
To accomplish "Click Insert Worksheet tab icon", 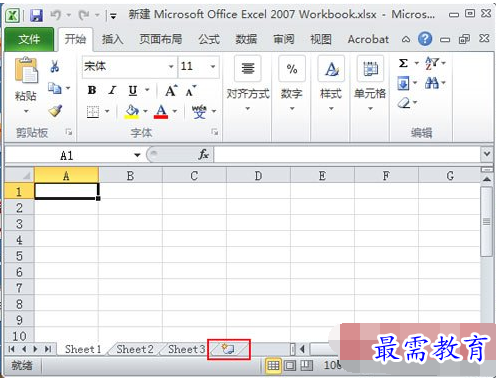I will tap(228, 349).
